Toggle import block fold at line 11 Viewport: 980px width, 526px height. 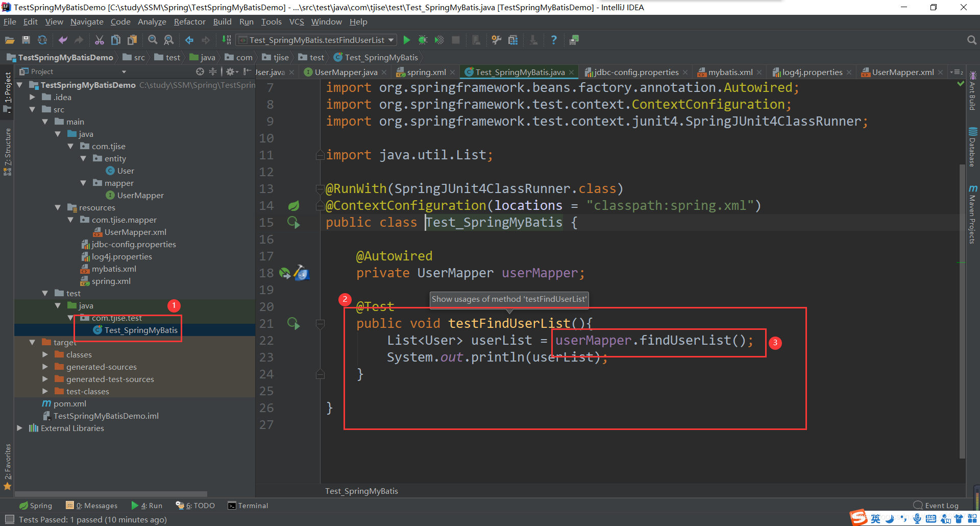tap(320, 155)
